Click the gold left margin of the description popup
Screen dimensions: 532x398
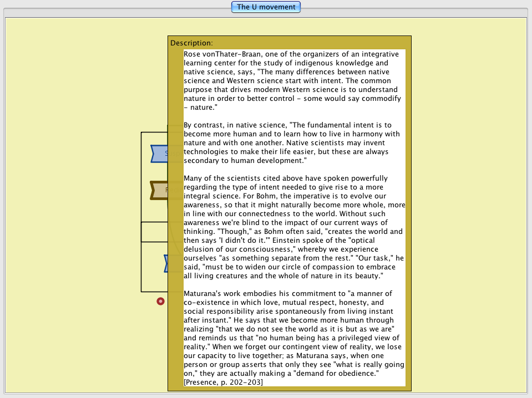[x=175, y=222]
